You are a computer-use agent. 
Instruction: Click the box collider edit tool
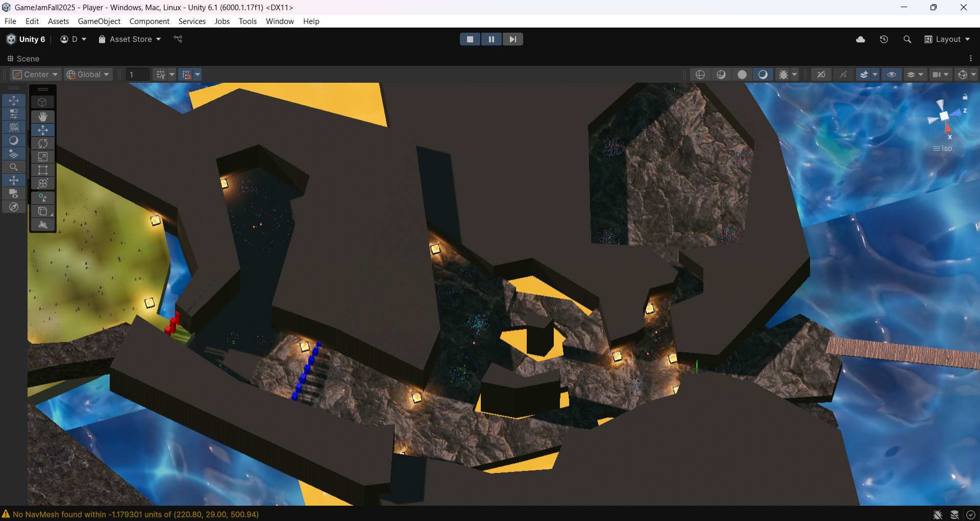click(43, 211)
